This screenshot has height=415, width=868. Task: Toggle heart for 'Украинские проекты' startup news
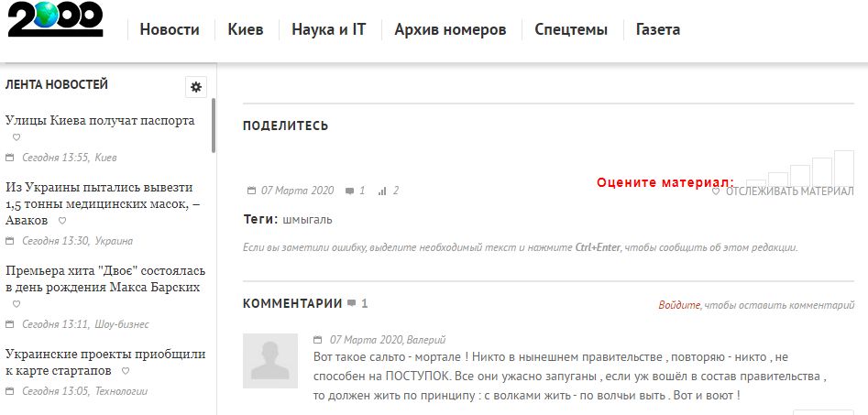coord(125,371)
